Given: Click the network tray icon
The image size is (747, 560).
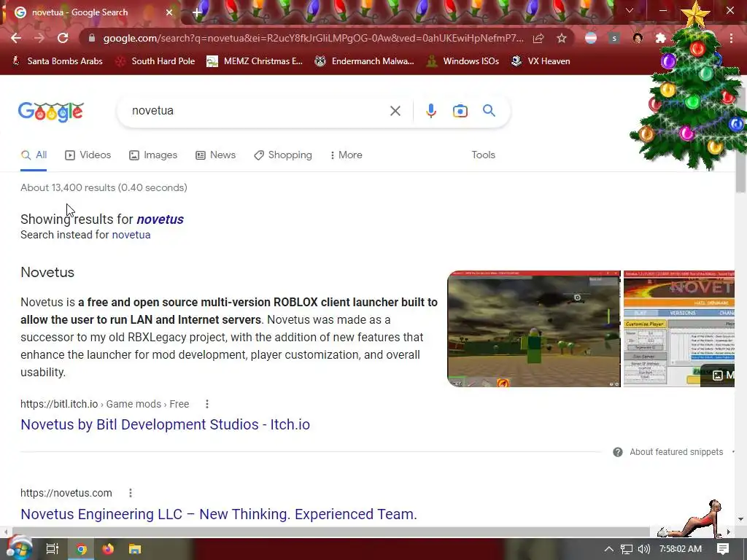Looking at the screenshot, I should pyautogui.click(x=627, y=549).
